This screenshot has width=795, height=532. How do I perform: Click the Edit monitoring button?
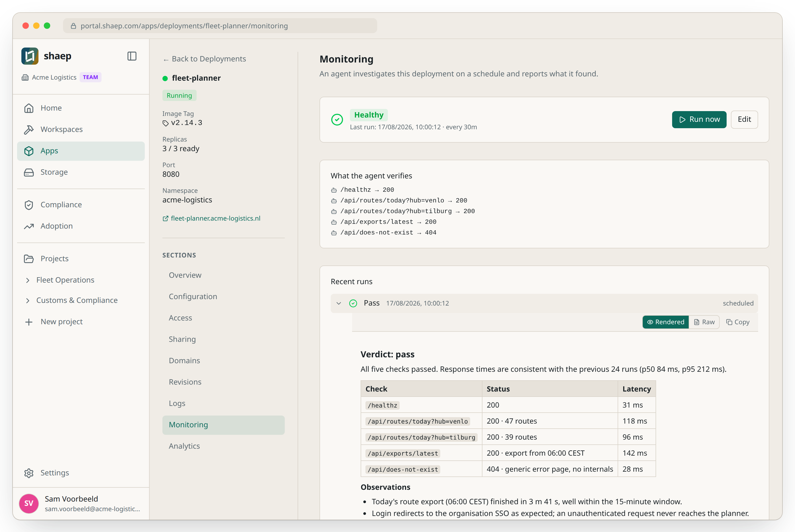click(744, 119)
